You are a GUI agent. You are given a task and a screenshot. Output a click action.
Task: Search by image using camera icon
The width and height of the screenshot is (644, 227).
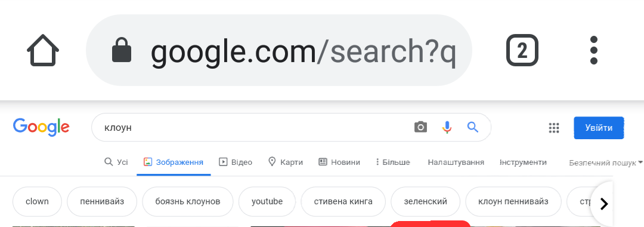point(420,127)
